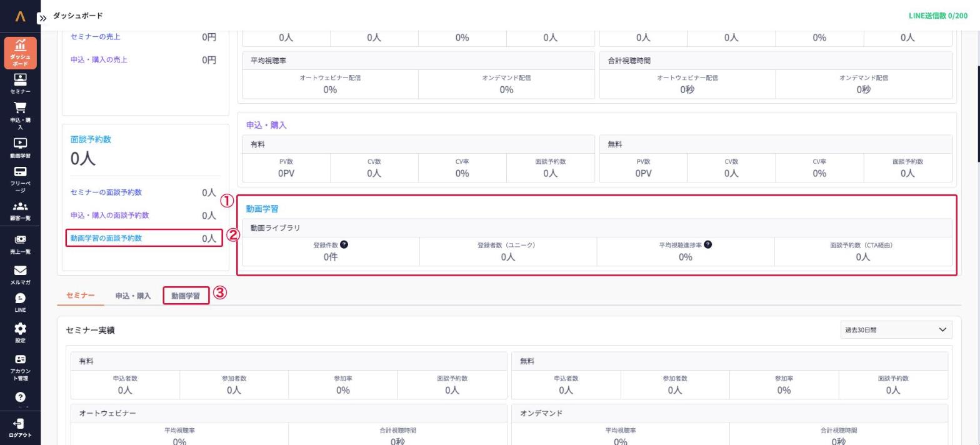Click the 動画学習 section heading

[262, 209]
